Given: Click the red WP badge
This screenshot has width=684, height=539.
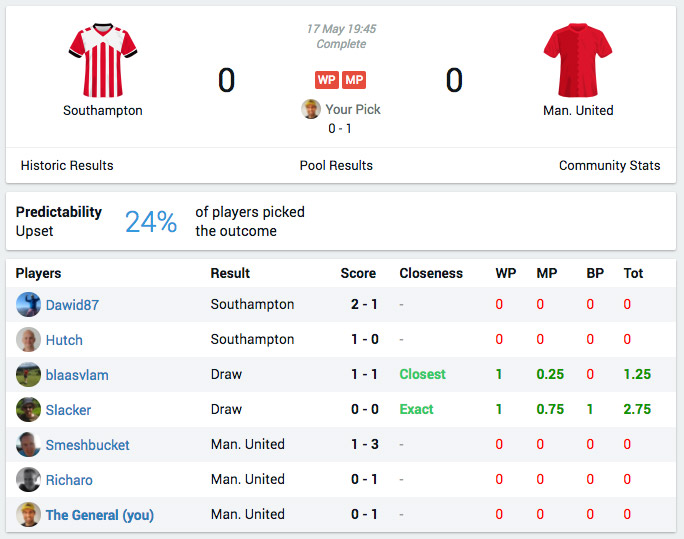Looking at the screenshot, I should [327, 80].
